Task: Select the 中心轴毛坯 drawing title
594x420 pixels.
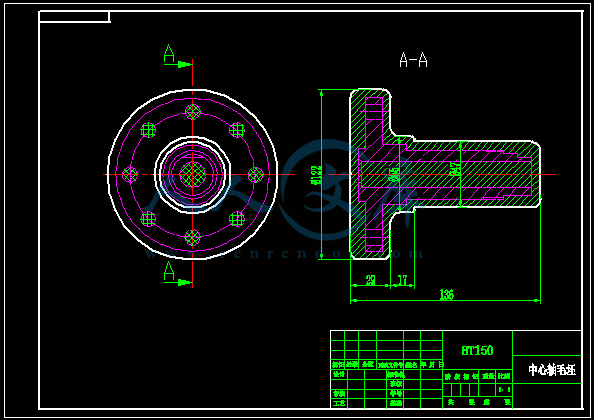Action: click(x=552, y=370)
